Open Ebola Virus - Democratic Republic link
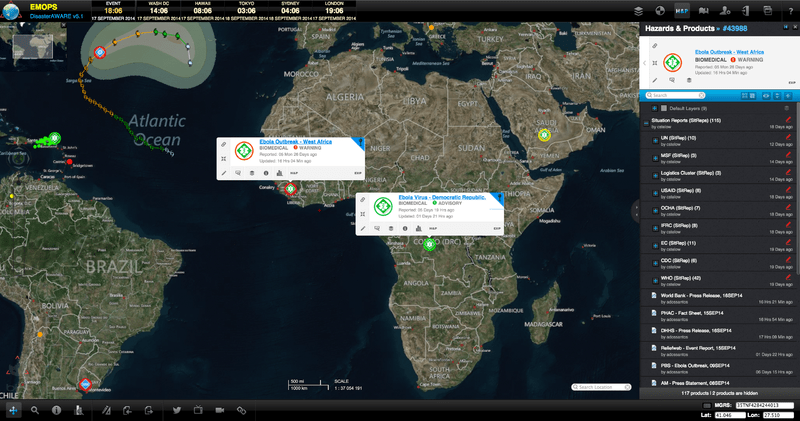 click(441, 198)
